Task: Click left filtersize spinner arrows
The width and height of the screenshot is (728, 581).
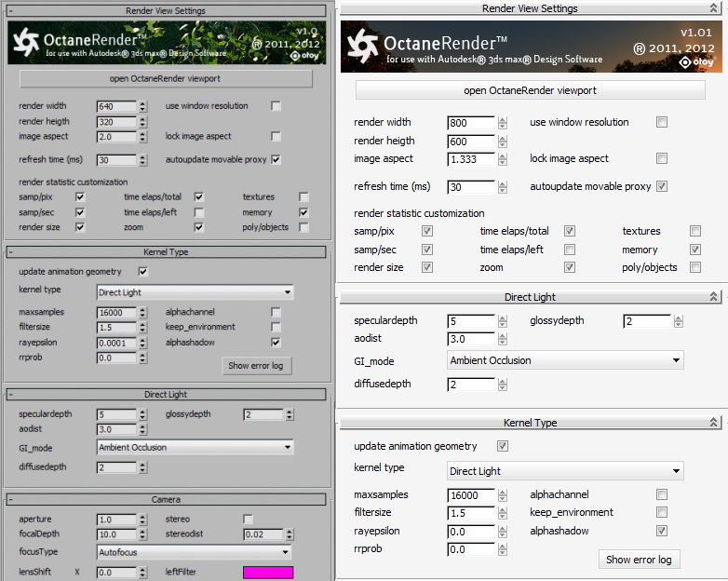Action: click(x=143, y=328)
